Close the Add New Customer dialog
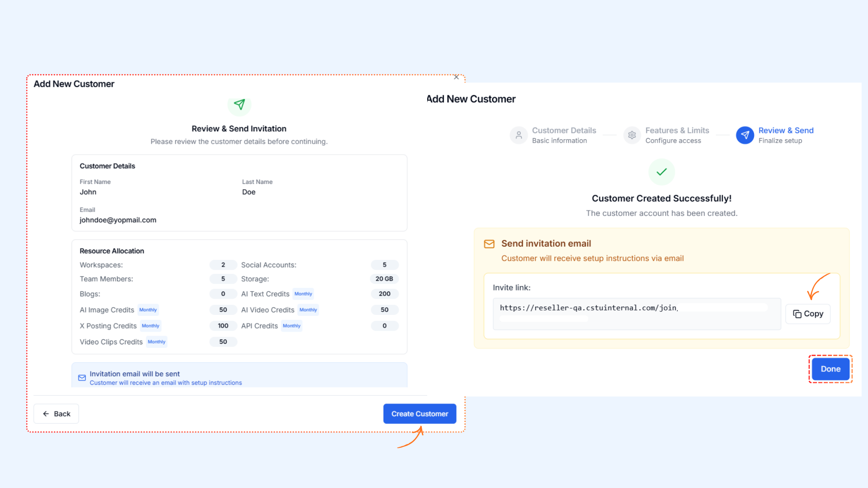The image size is (868, 488). click(x=456, y=77)
